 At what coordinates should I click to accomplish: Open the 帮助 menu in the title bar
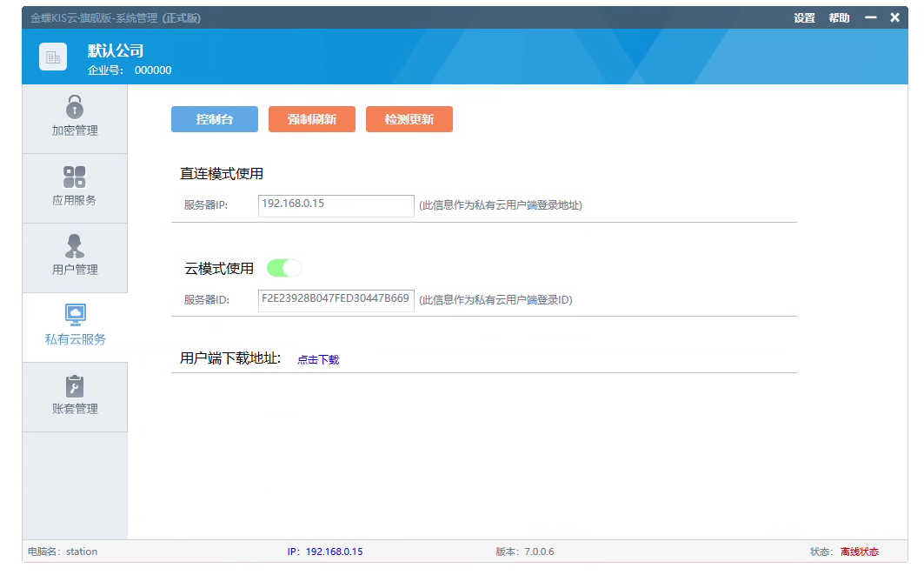839,18
